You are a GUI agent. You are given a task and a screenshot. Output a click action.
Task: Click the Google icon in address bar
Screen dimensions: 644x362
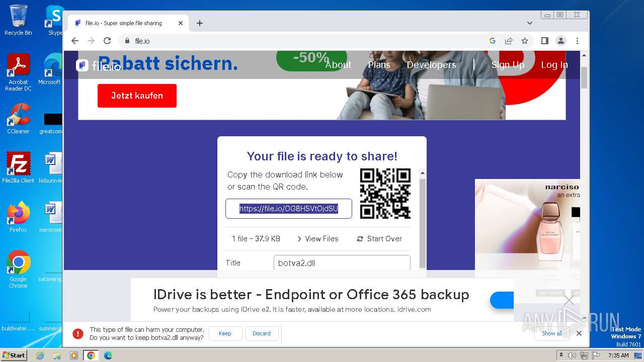(x=493, y=41)
